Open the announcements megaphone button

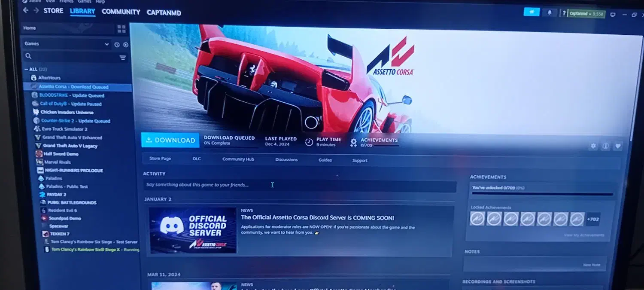(532, 12)
